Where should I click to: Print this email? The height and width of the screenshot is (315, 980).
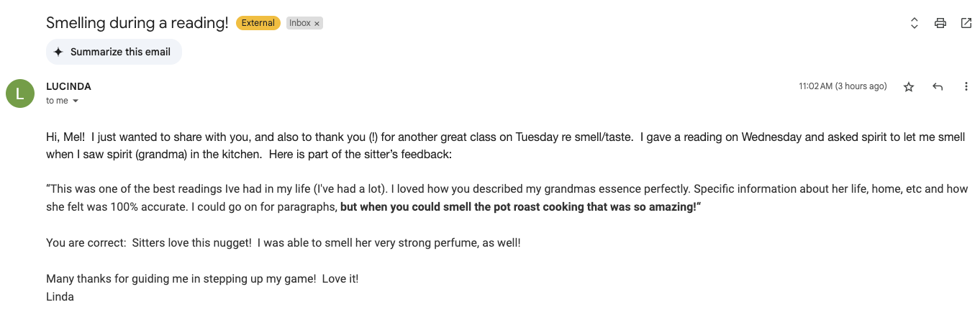tap(940, 23)
